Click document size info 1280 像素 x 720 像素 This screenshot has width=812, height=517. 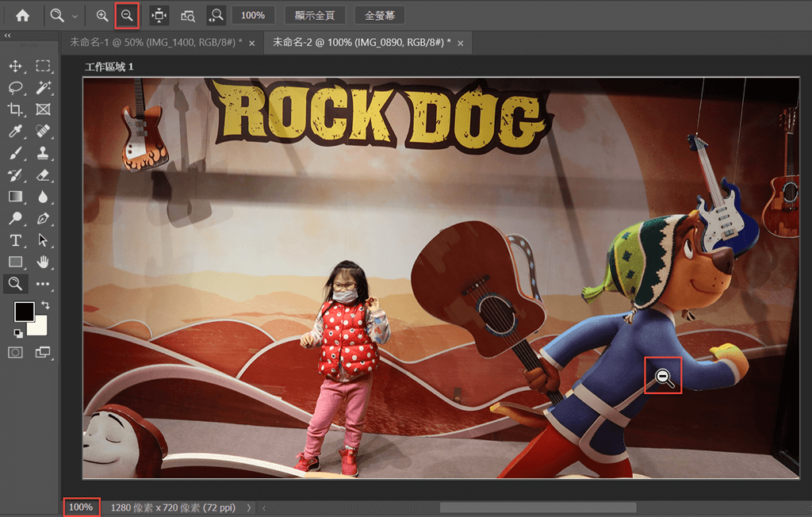pos(173,507)
